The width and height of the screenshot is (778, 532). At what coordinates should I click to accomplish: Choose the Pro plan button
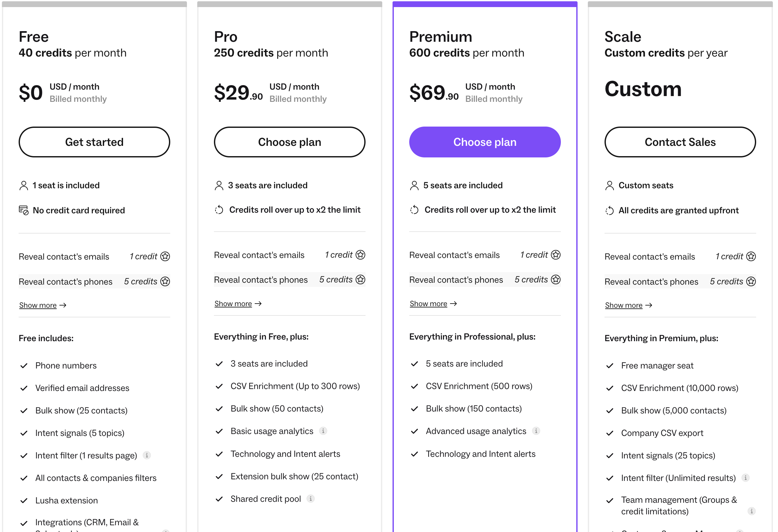click(x=289, y=142)
